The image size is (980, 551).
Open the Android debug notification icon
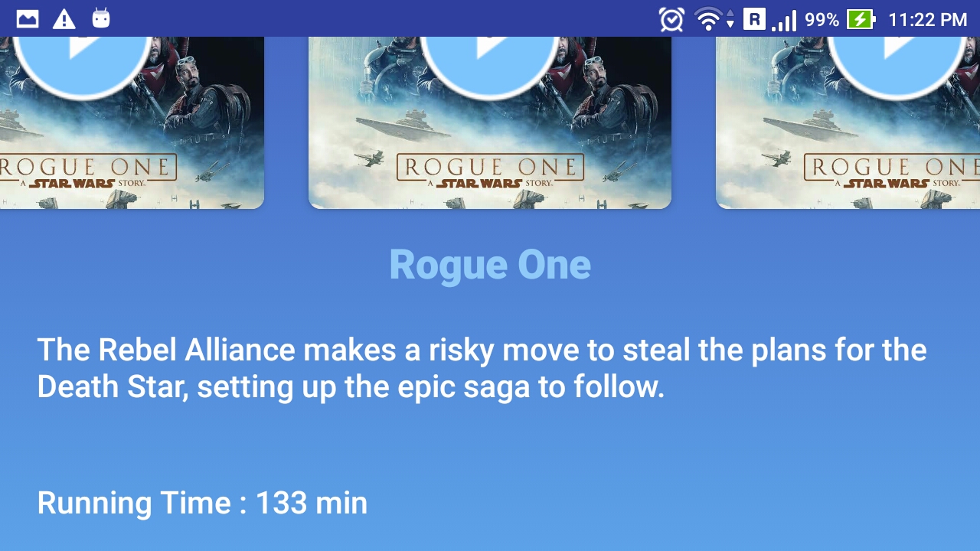coord(101,18)
